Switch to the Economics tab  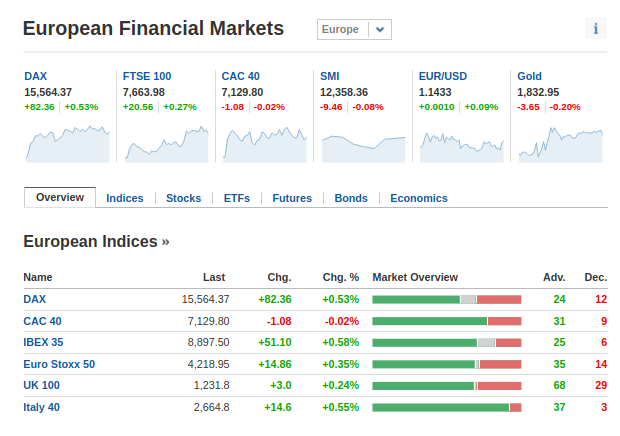[x=419, y=198]
